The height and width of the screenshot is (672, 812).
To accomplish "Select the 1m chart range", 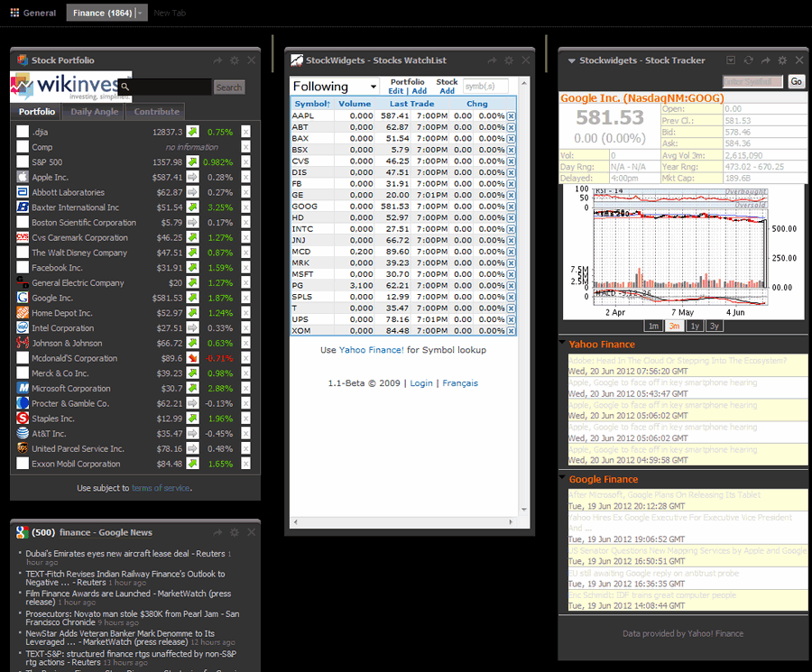I will tap(653, 327).
